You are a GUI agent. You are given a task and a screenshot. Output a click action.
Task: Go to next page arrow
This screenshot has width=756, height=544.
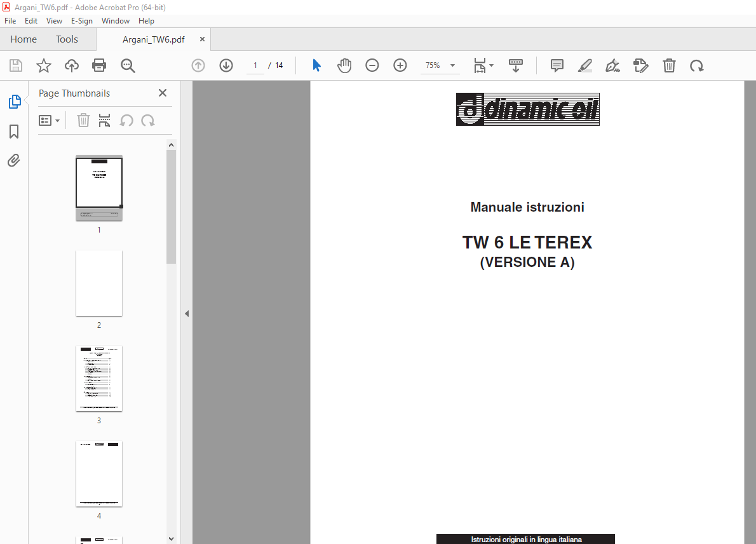[226, 65]
